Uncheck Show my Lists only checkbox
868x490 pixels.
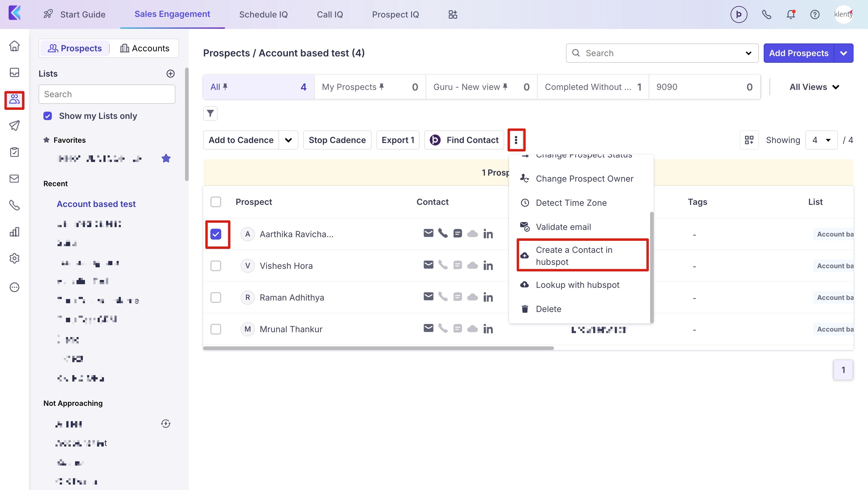48,116
